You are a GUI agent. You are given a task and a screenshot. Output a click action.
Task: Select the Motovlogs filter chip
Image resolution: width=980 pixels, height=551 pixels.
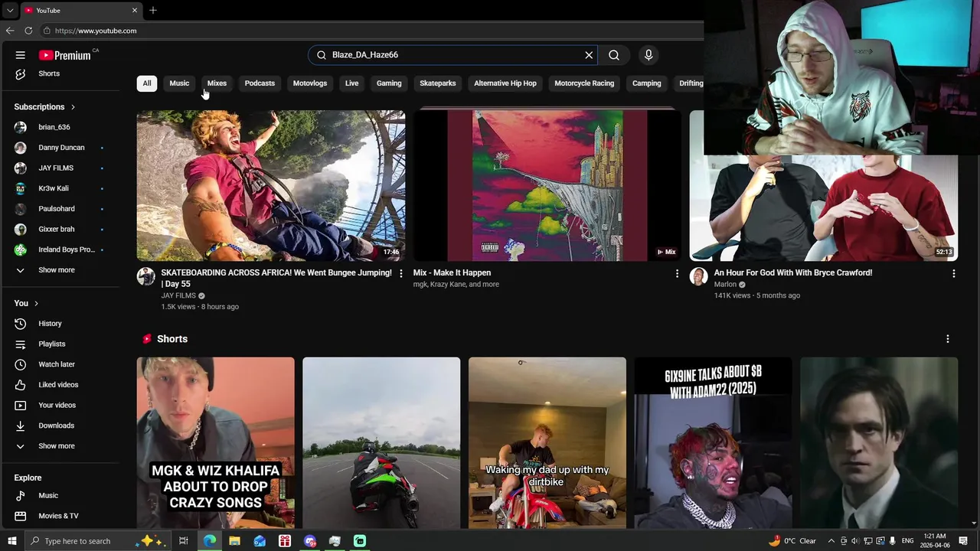click(x=310, y=83)
